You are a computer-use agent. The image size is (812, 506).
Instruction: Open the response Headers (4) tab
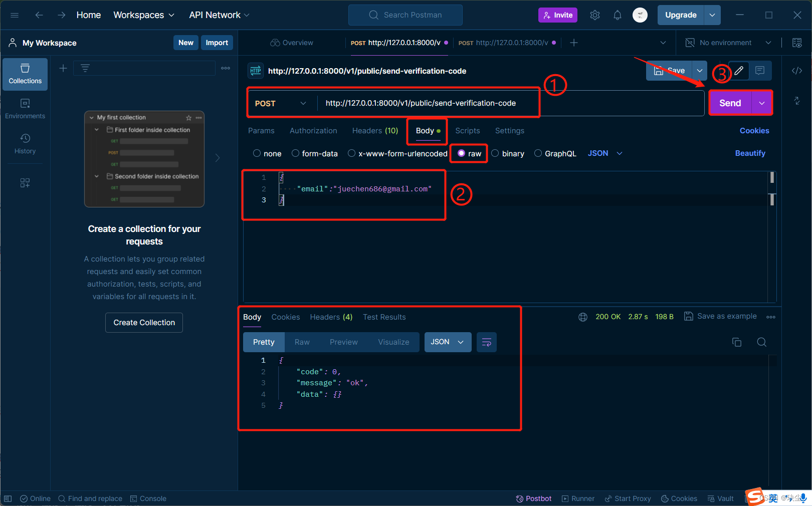click(331, 317)
